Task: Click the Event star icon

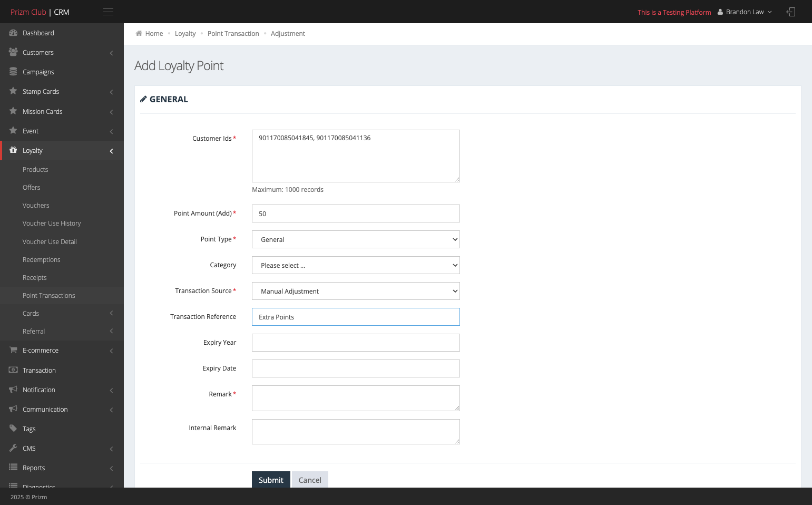Action: tap(13, 131)
